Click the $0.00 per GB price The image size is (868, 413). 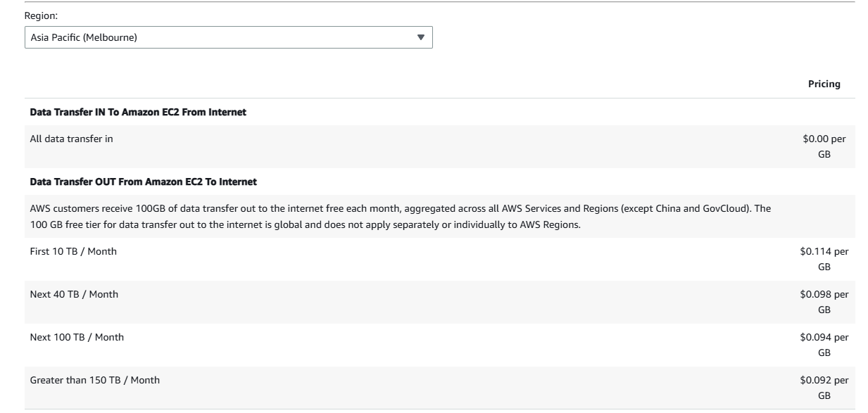[824, 146]
